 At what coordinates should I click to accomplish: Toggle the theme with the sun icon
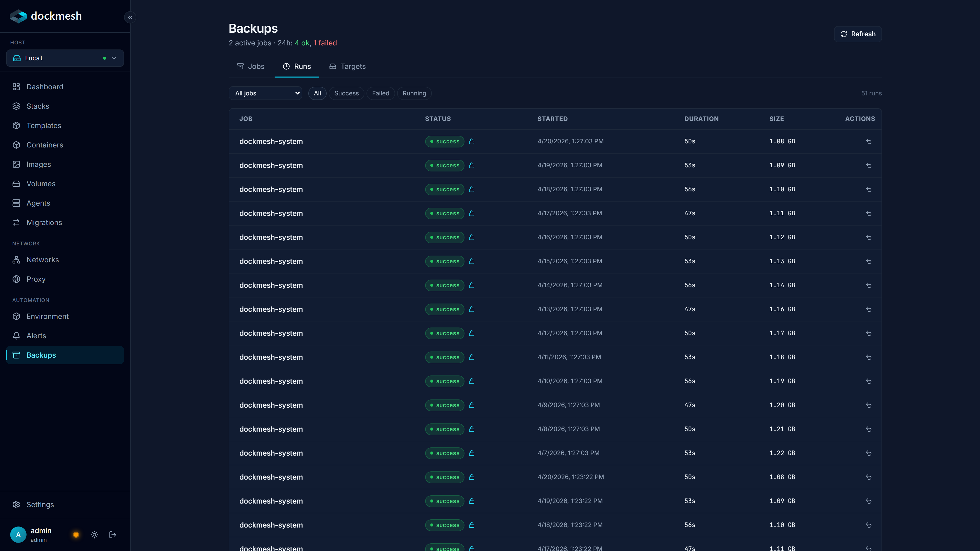pos(94,534)
